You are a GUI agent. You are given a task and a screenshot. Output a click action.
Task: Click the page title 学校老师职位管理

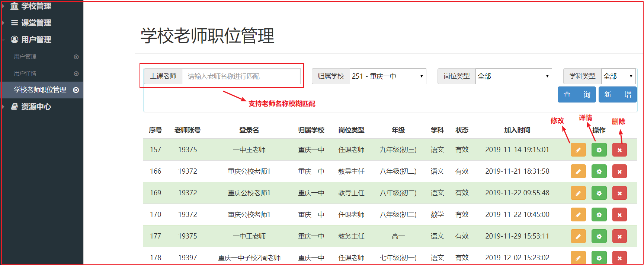[208, 36]
